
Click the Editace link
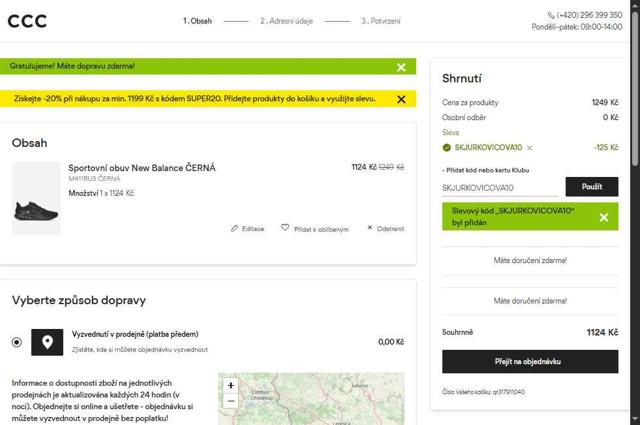click(x=253, y=229)
